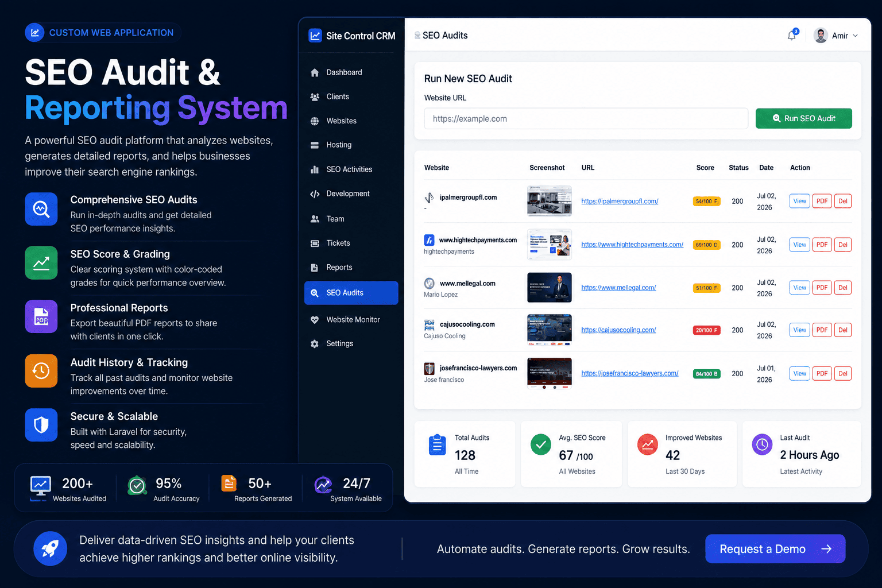View the josefrancisco-lawyers.com audit
882x588 pixels.
point(800,374)
